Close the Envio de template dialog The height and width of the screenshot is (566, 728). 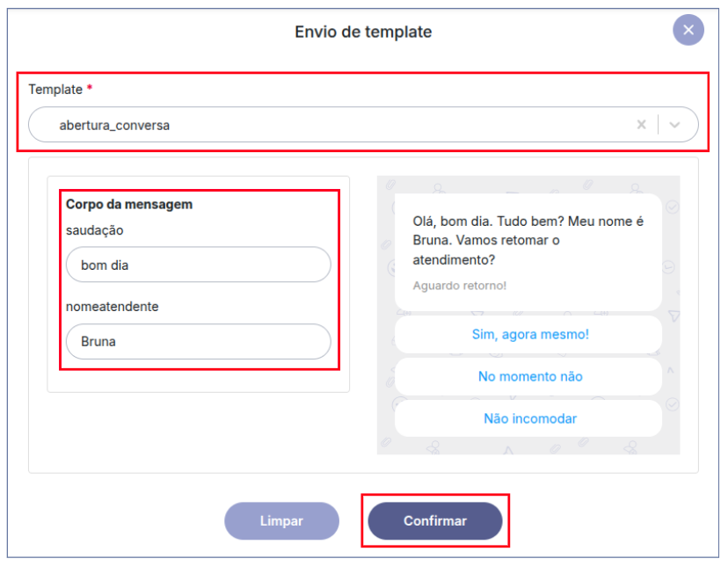point(688,31)
